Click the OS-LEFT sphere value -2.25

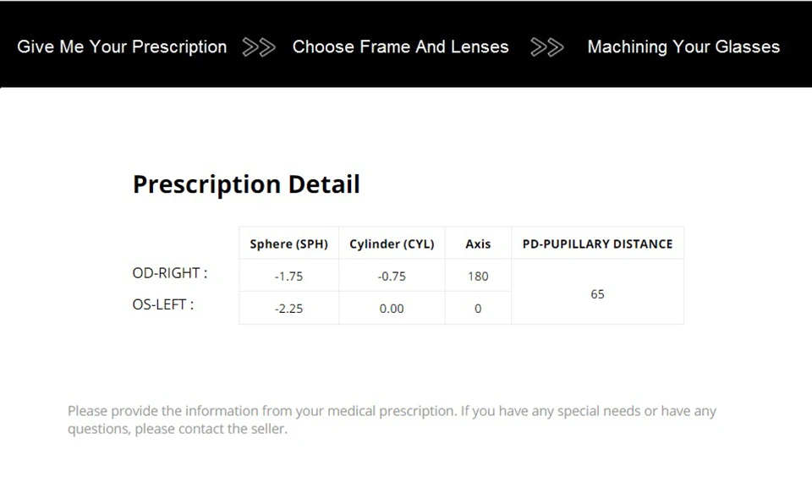288,309
